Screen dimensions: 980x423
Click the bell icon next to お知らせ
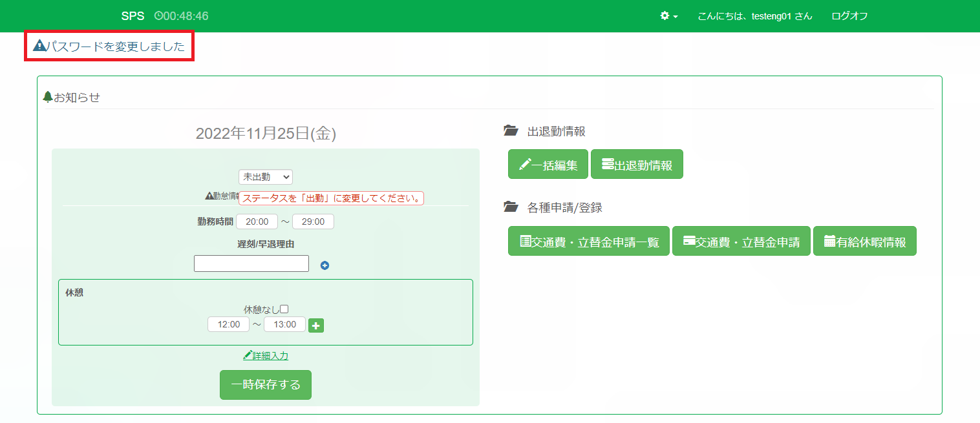click(47, 97)
